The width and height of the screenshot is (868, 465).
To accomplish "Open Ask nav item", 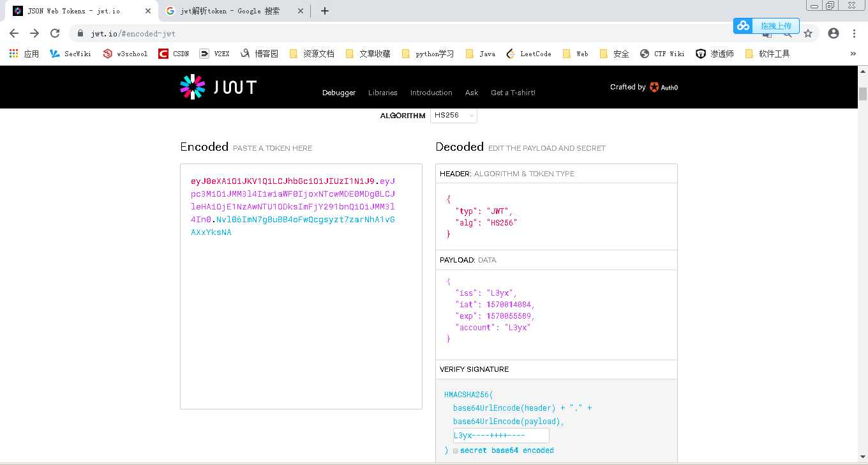I will click(x=472, y=93).
